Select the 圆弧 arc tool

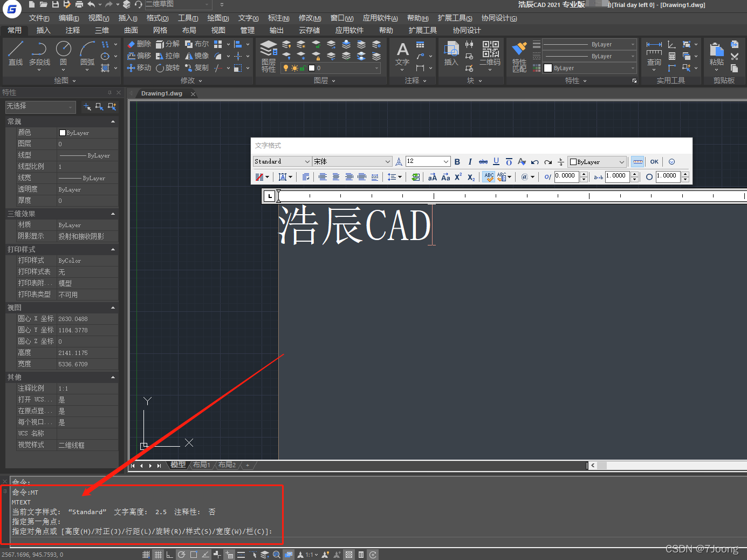pos(87,53)
